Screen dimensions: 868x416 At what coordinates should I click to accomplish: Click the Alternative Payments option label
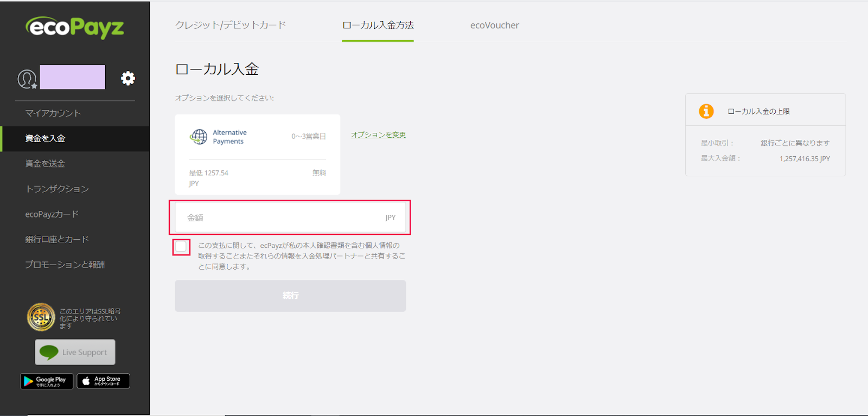coord(229,137)
